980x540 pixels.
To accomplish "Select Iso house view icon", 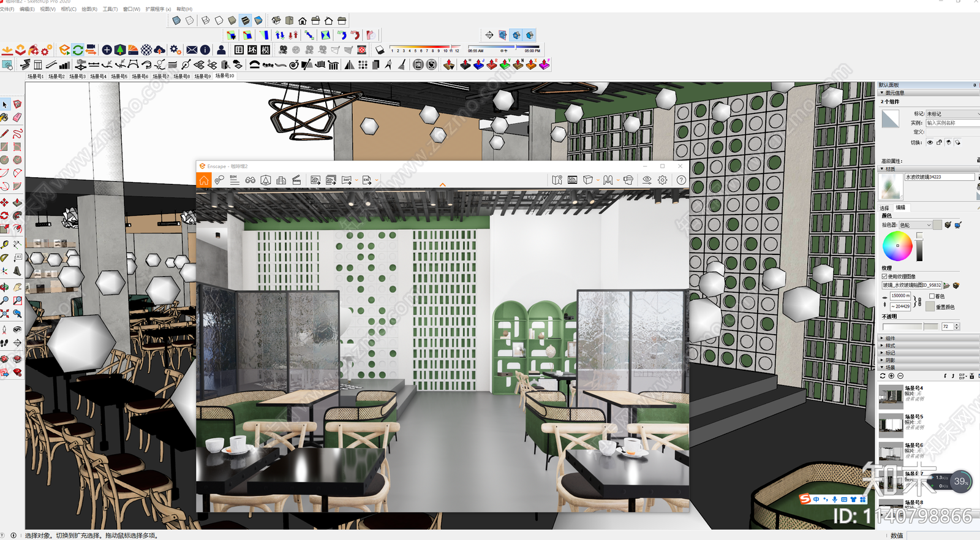I will 276,20.
